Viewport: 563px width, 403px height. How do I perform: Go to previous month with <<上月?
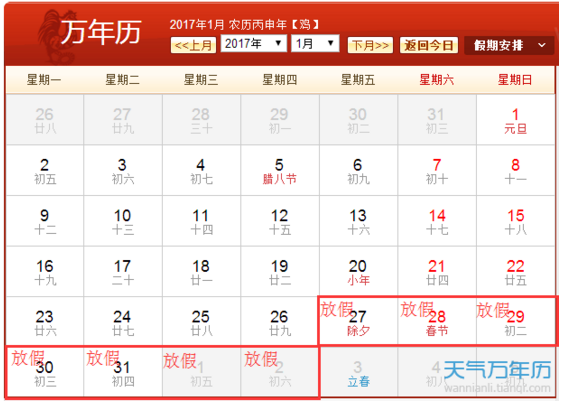(193, 45)
